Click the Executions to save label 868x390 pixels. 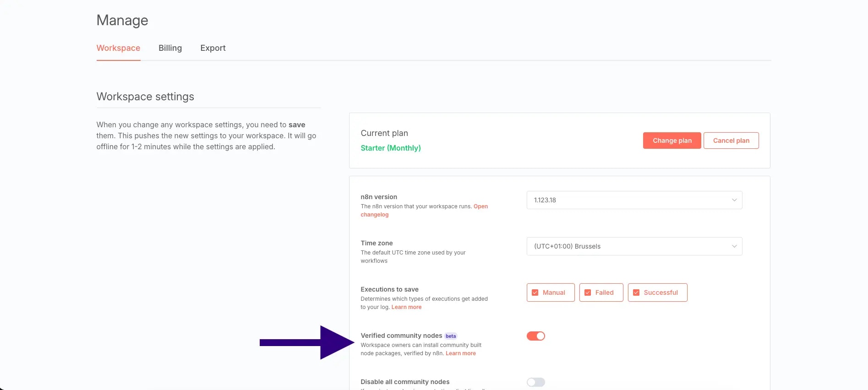(389, 289)
